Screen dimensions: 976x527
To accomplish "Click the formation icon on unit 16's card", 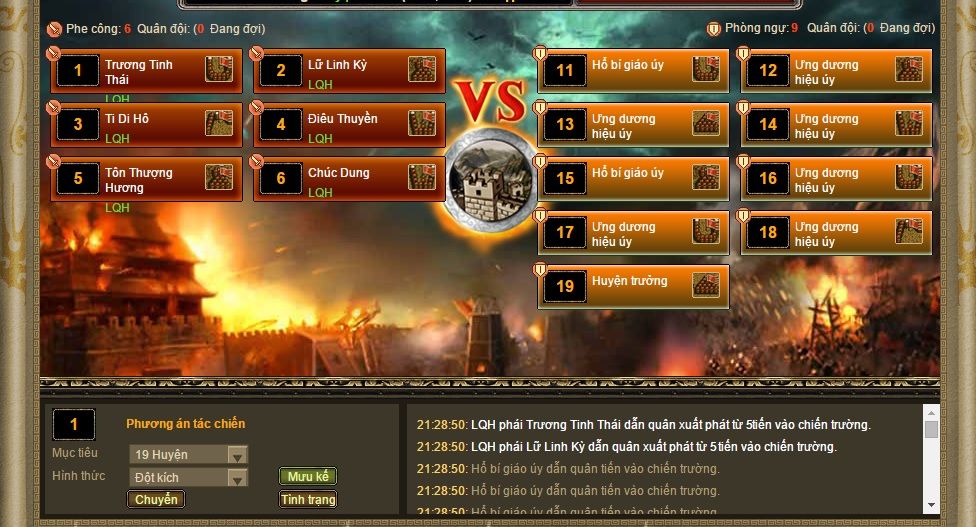I will [x=909, y=177].
